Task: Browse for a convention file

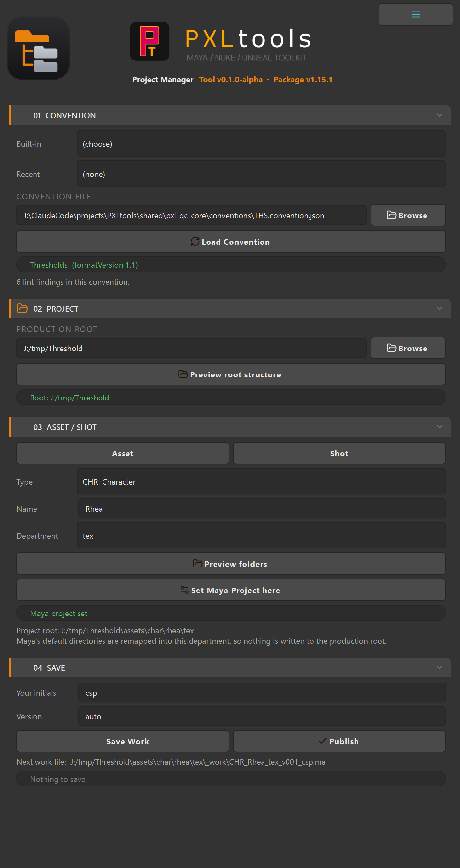Action: pos(408,215)
